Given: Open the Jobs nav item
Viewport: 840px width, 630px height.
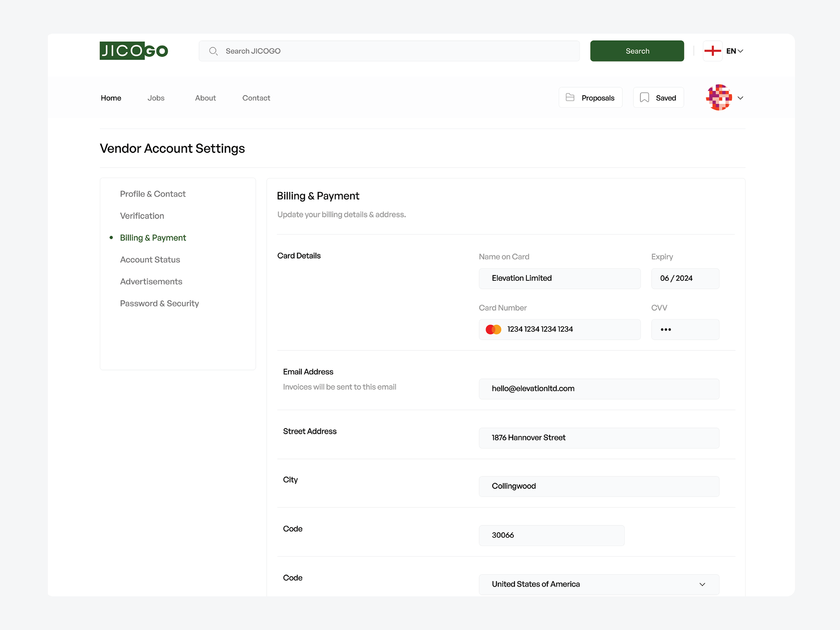Looking at the screenshot, I should 156,98.
